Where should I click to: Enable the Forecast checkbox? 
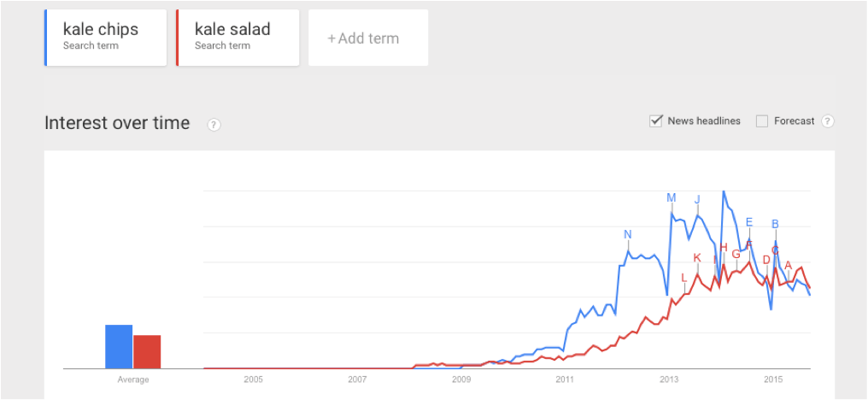tap(762, 121)
